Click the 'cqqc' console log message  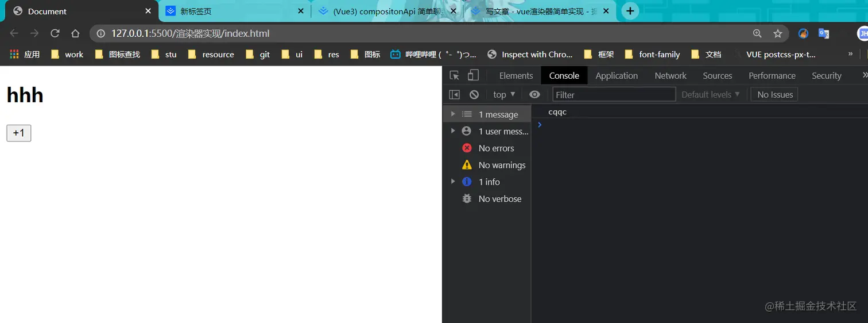coord(557,112)
